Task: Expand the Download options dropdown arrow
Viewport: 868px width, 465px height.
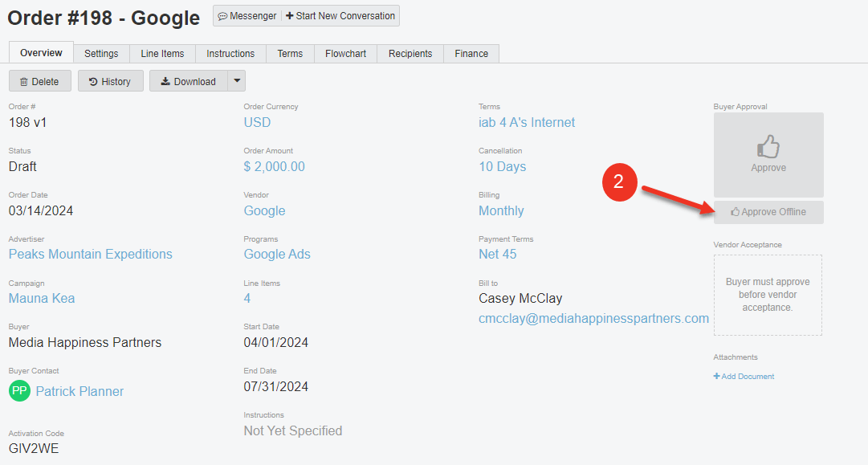Action: (236, 80)
